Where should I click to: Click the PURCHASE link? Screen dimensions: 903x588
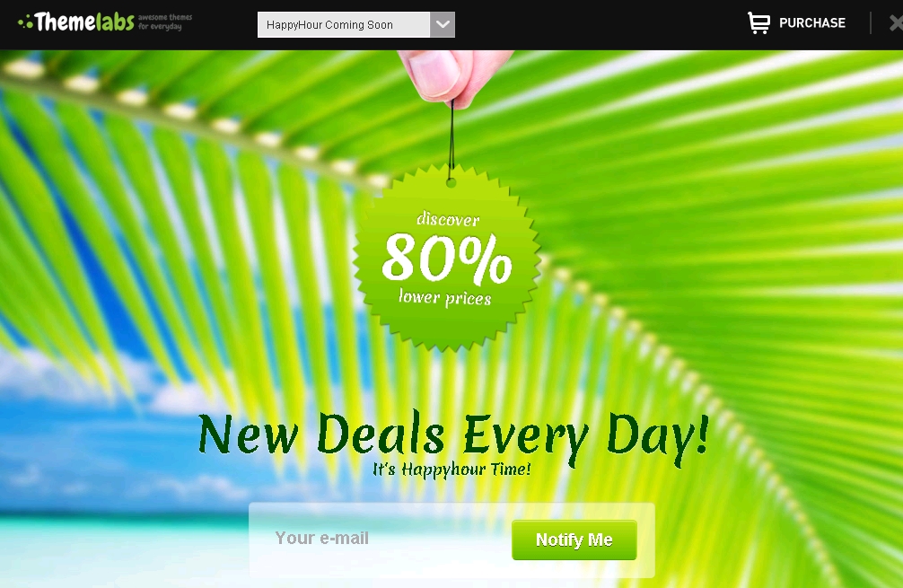click(812, 23)
